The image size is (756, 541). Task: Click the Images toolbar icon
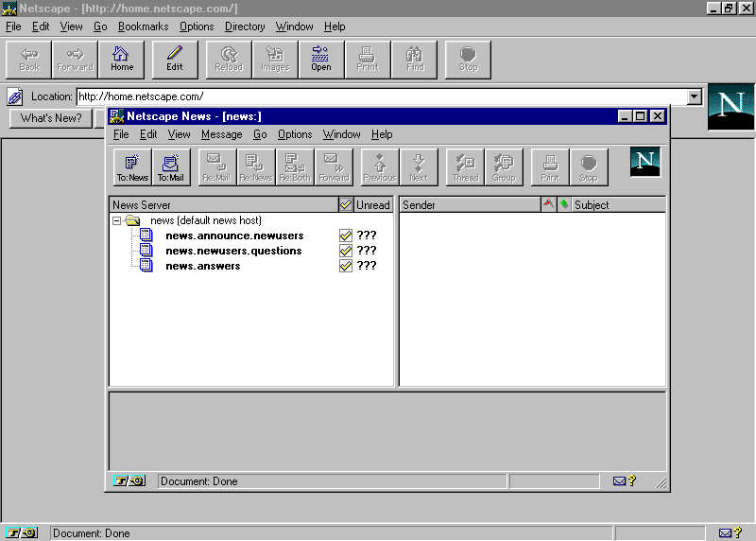275,60
